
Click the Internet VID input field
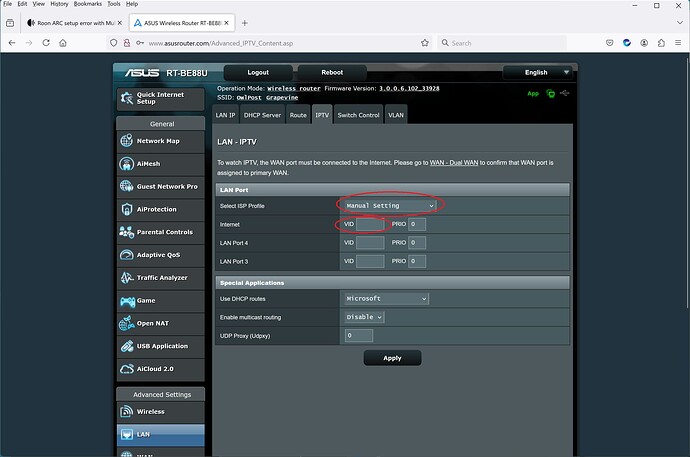coord(370,224)
